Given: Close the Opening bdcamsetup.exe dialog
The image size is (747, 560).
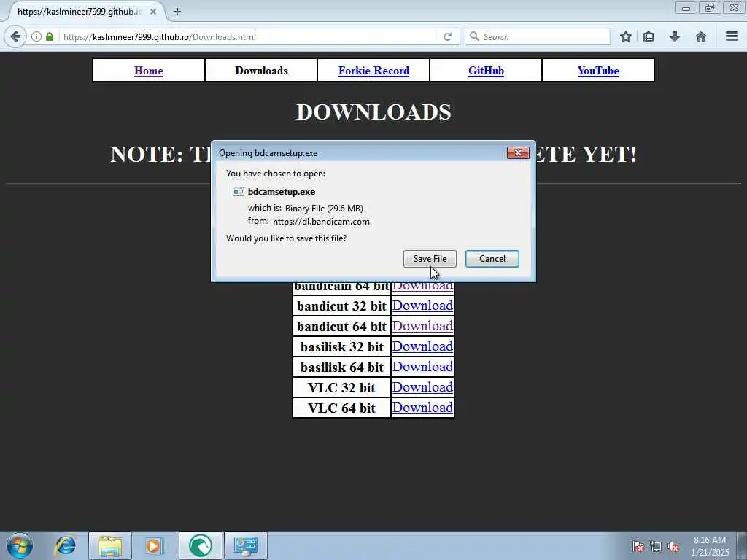Looking at the screenshot, I should click(x=518, y=153).
